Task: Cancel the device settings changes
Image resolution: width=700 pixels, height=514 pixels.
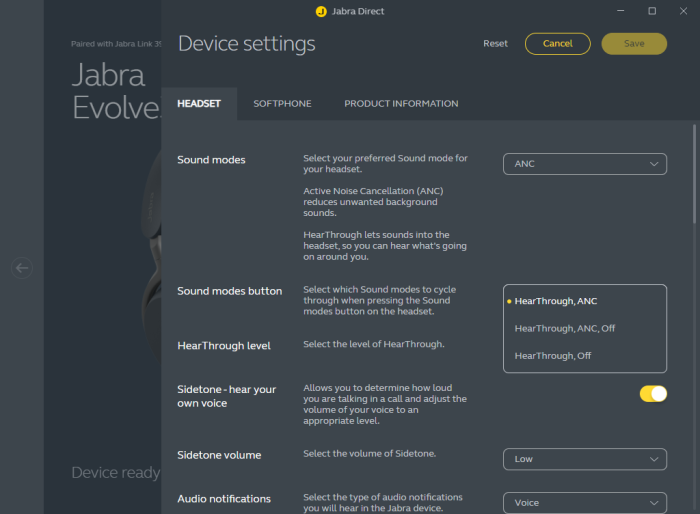Action: (x=558, y=44)
